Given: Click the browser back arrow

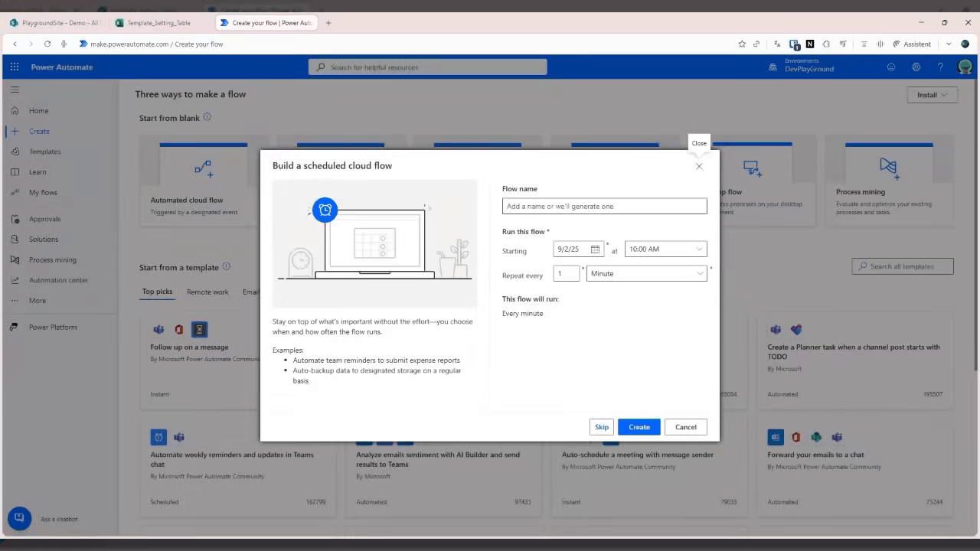Looking at the screenshot, I should (15, 44).
